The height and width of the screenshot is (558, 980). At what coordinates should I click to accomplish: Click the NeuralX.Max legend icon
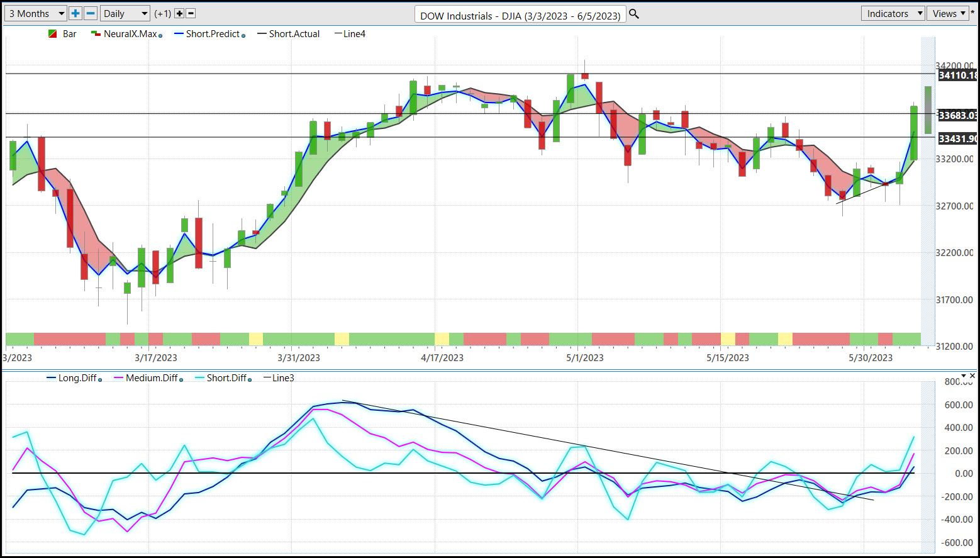(96, 34)
